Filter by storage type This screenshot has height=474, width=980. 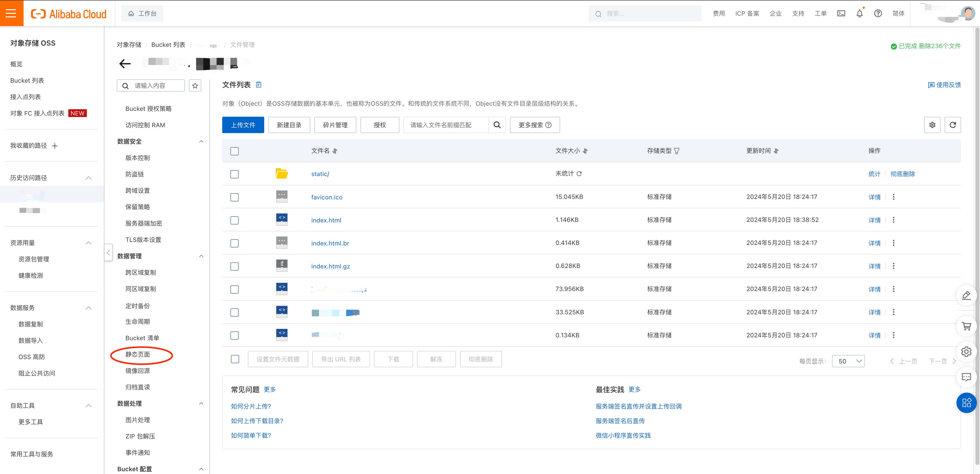(677, 151)
